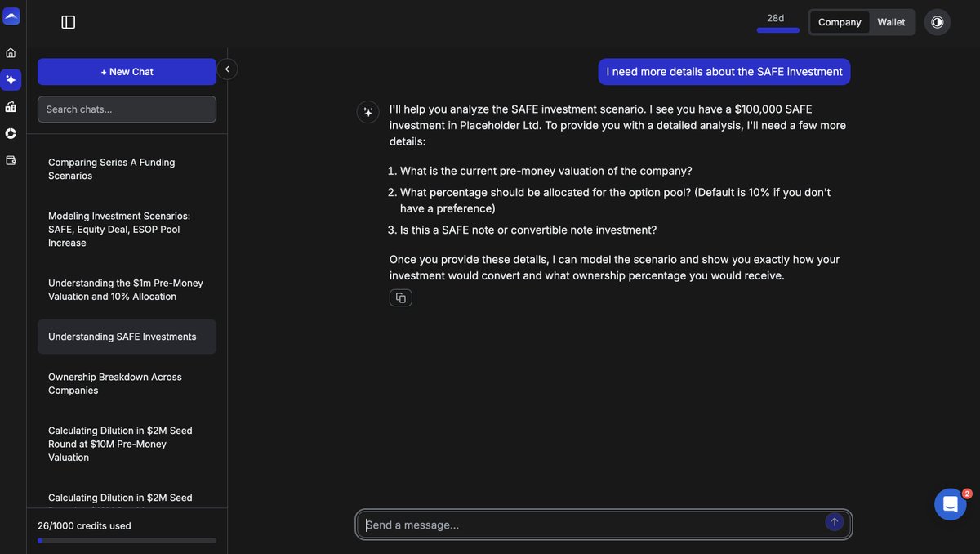
Task: Click question about SAFE or convertible note
Action: [x=528, y=230]
